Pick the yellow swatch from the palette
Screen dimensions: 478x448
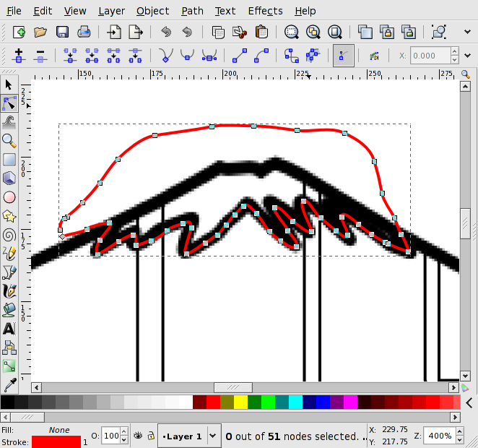[240, 402]
